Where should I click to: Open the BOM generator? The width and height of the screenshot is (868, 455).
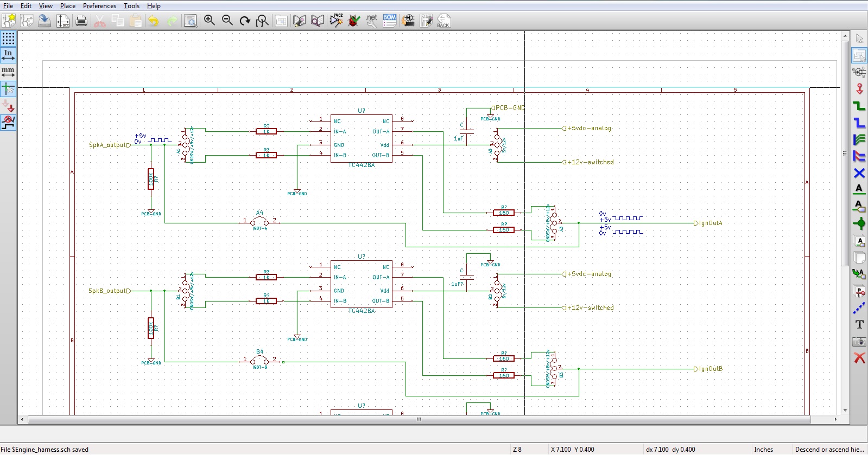coord(390,21)
